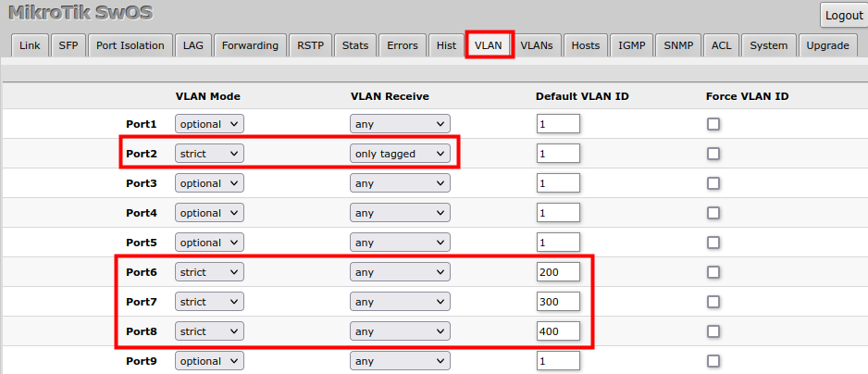868x374 pixels.
Task: Click the Default VLAN ID column header
Action: tap(582, 96)
